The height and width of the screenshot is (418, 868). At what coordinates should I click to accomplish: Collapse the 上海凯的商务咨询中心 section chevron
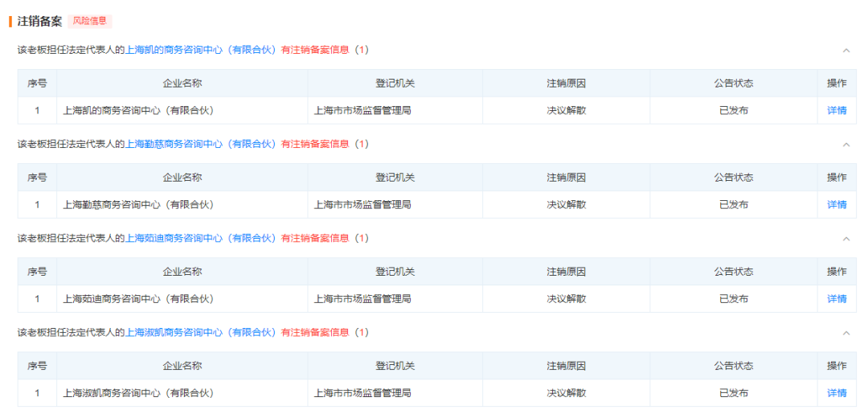tap(845, 51)
